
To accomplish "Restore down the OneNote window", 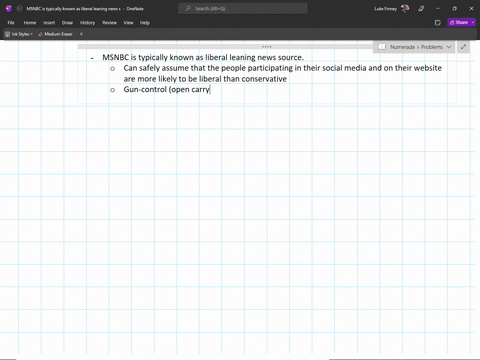I will pos(454,9).
